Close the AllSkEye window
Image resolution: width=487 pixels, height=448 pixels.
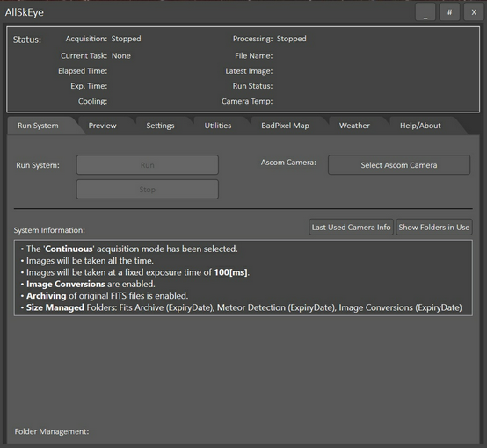(474, 12)
